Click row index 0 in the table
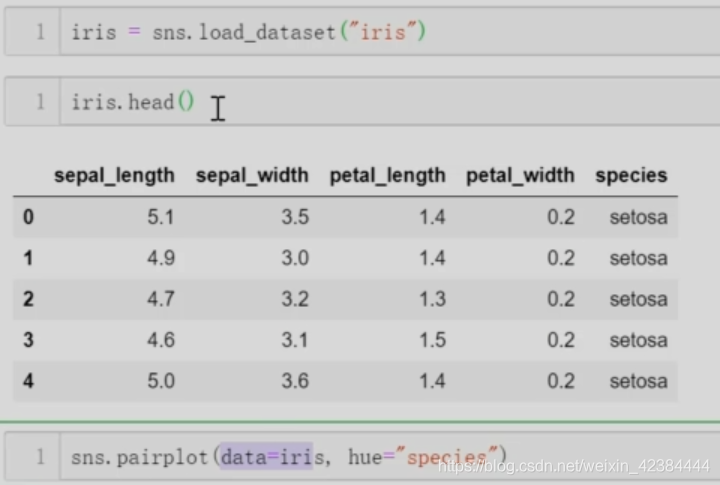The width and height of the screenshot is (720, 485). coord(28,217)
